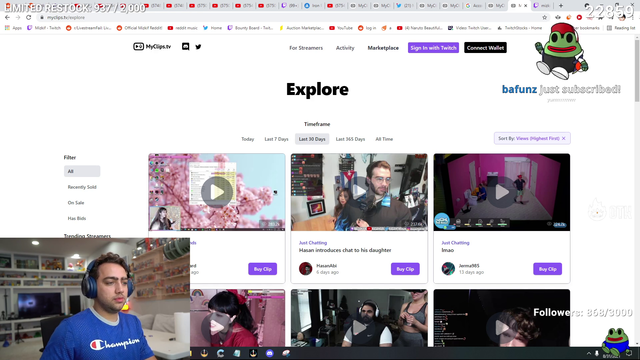The image size is (640, 360).
Task: Open the TwitchStocks - Home bookmark
Action: coord(520,28)
